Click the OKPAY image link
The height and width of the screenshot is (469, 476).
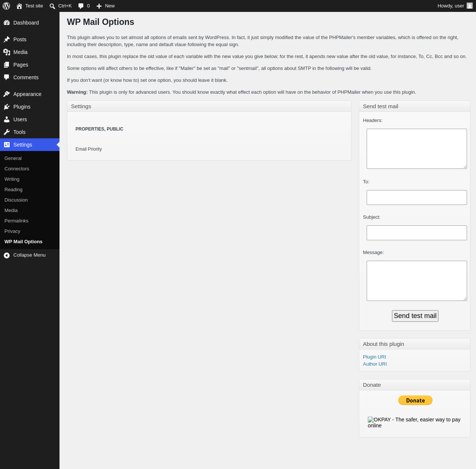[414, 423]
